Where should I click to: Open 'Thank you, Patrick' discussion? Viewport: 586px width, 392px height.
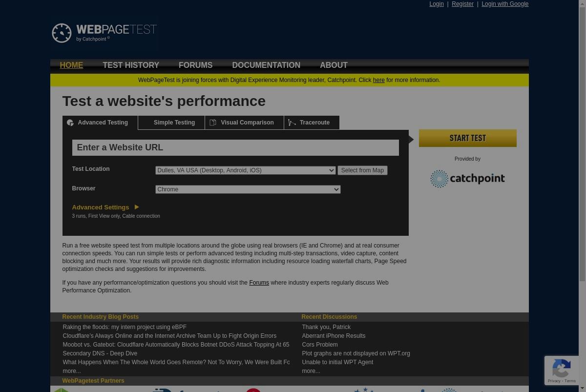coord(326,327)
